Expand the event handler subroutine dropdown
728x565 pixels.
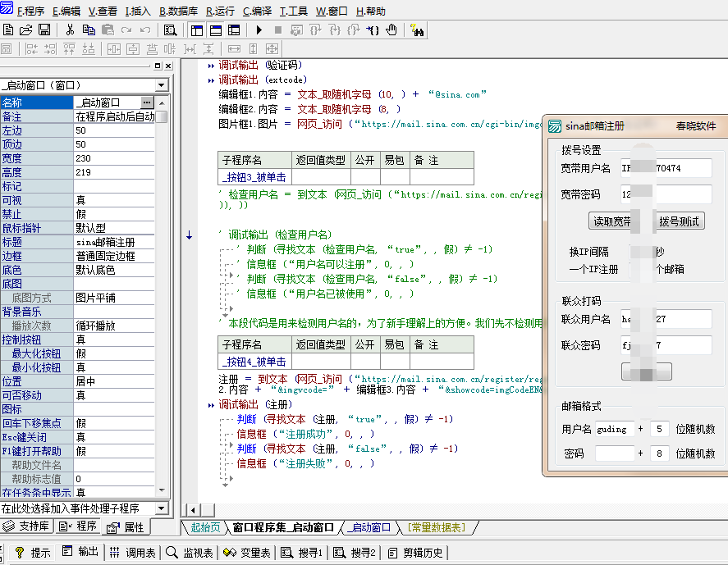(x=162, y=508)
